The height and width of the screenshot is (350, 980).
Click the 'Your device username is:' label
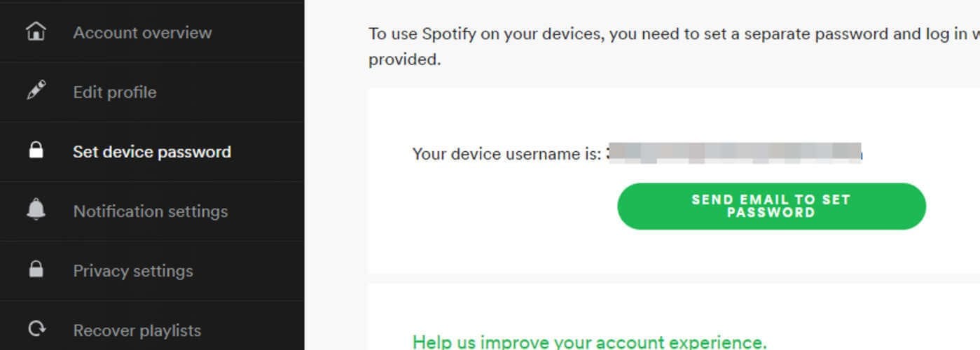click(x=506, y=154)
